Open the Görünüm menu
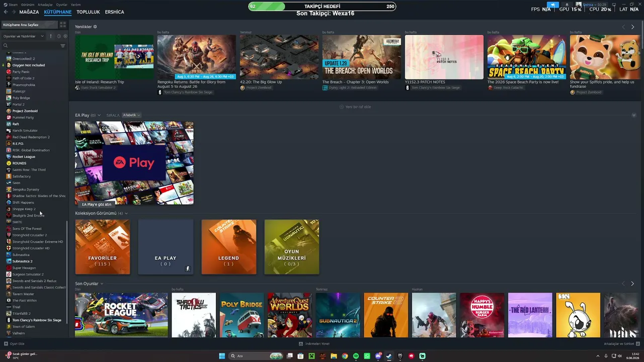The image size is (644, 362). coord(28,5)
